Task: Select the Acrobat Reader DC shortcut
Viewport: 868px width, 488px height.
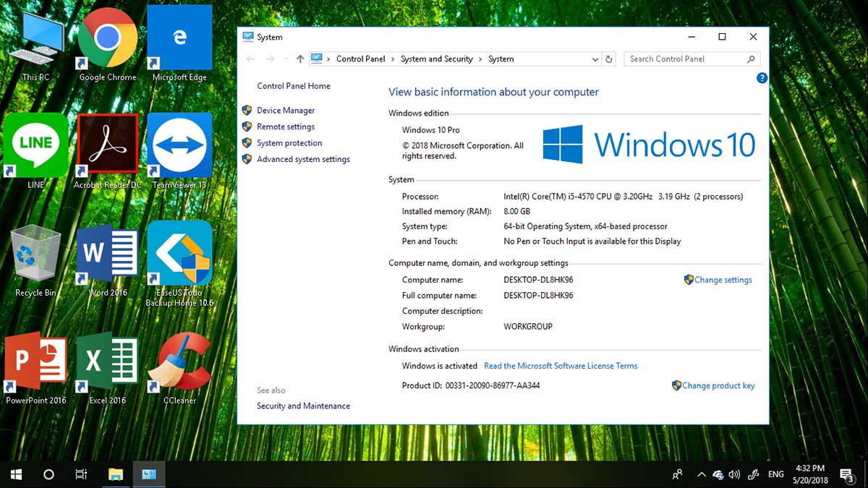Action: [108, 151]
